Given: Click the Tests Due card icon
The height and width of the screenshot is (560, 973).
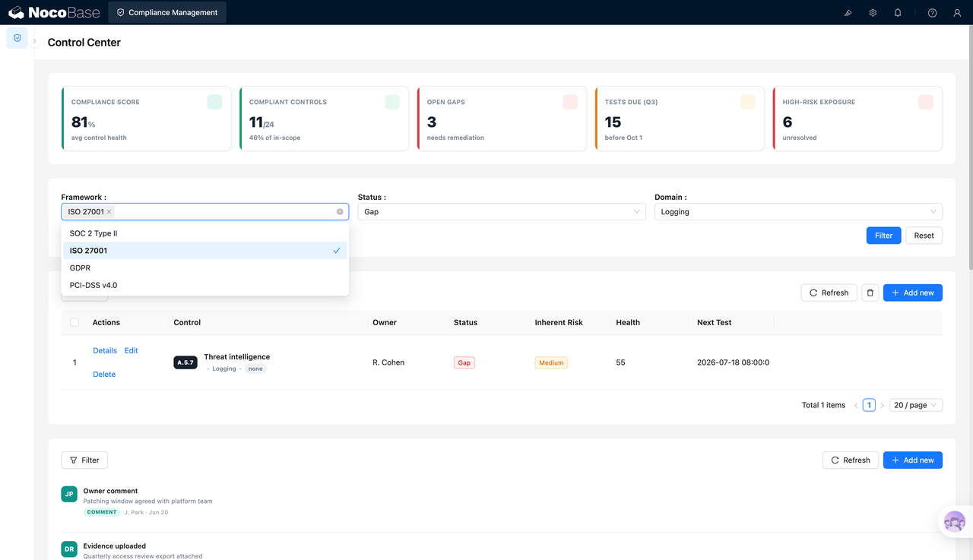Looking at the screenshot, I should point(748,102).
